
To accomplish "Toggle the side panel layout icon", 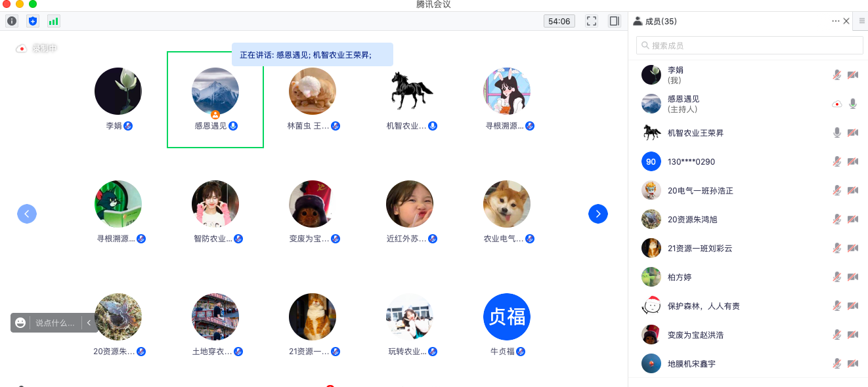I will pos(615,21).
